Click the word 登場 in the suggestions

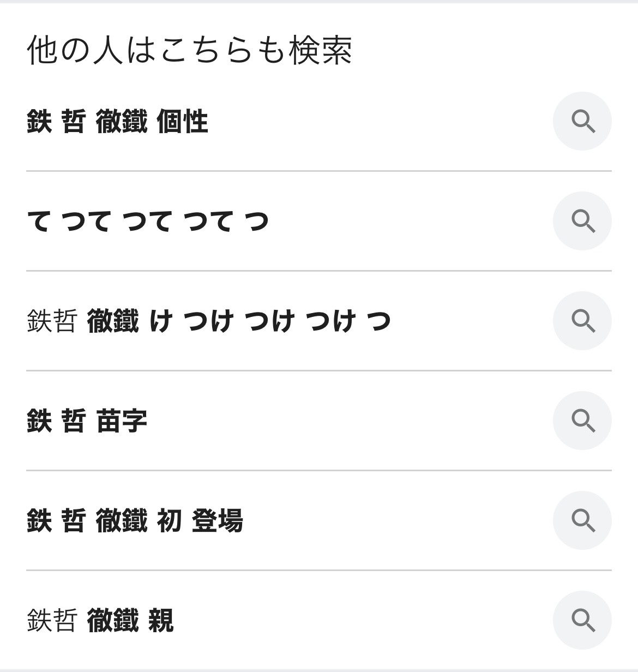point(217,520)
